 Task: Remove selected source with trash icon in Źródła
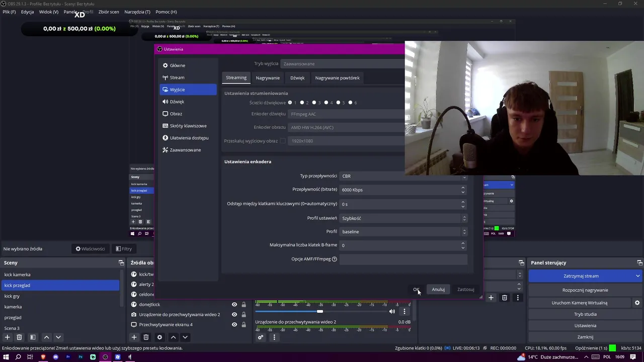point(146,337)
